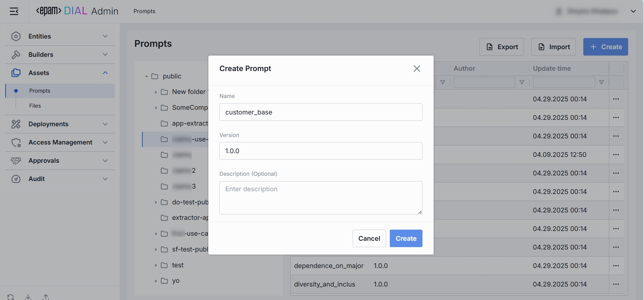This screenshot has height=300, width=644.
Task: Click the Deployments tools icon
Action: pos(16,124)
